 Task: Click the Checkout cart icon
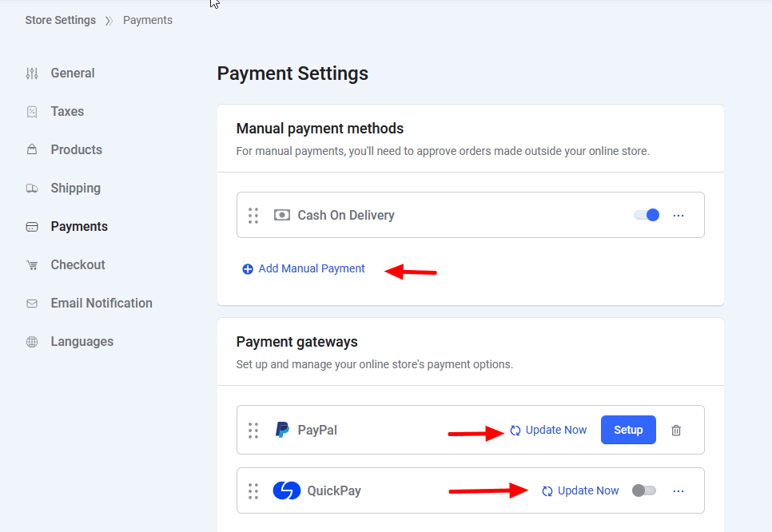point(32,265)
